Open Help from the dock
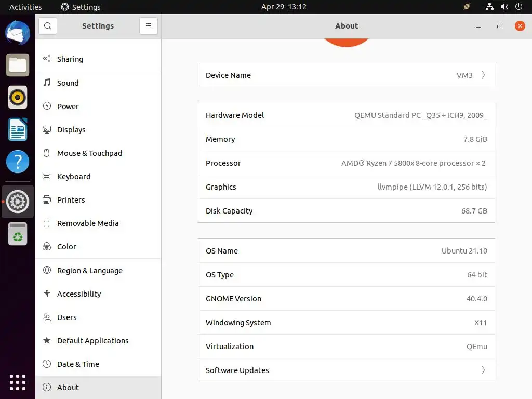 coord(18,162)
